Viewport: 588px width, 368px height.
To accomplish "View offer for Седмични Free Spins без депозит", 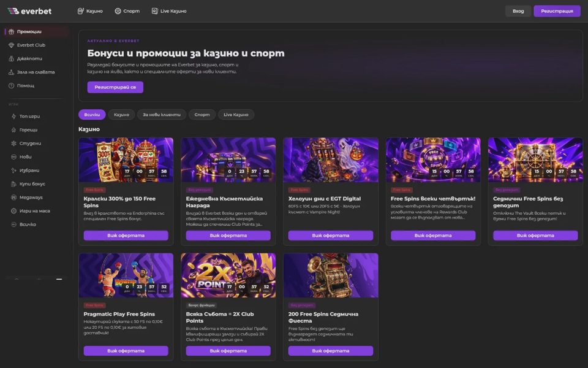I will pos(535,236).
